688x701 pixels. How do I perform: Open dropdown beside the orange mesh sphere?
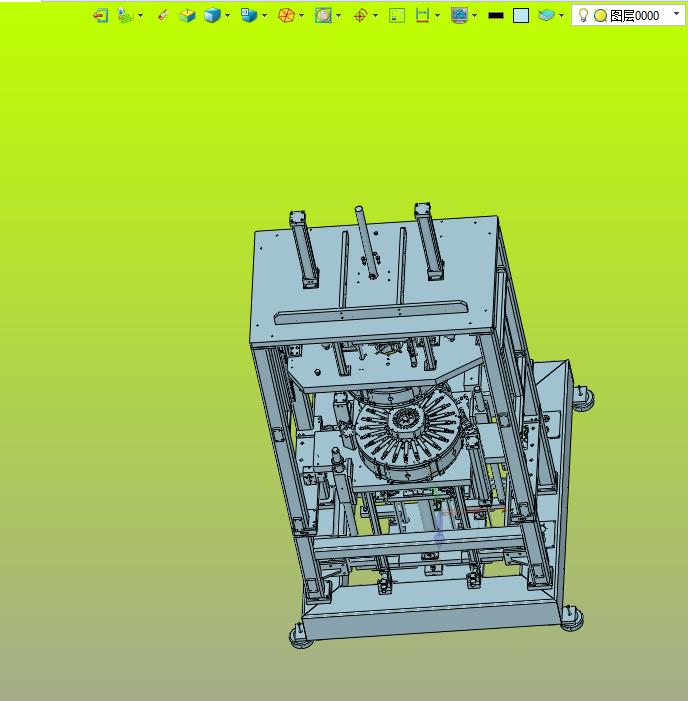(x=302, y=16)
